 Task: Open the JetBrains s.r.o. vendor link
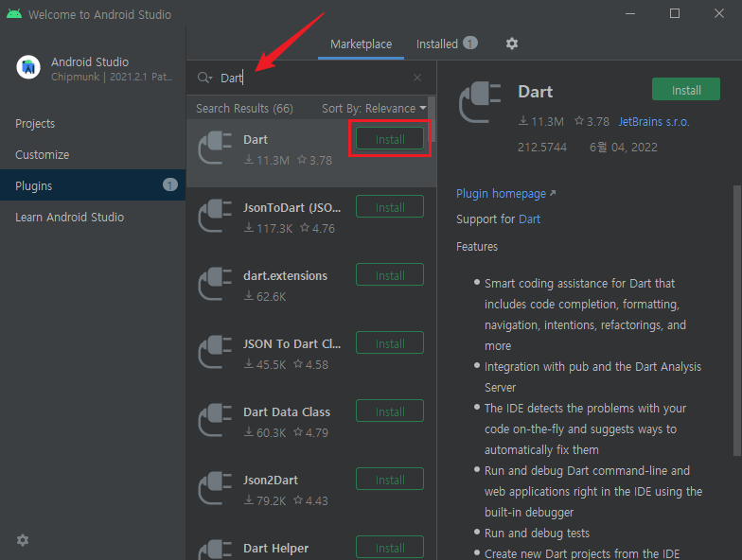[654, 121]
